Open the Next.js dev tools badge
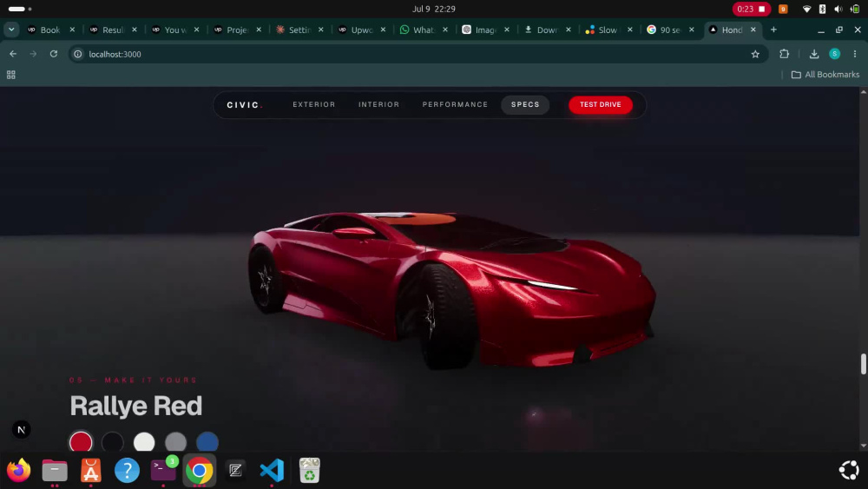The image size is (868, 489). coord(21,430)
